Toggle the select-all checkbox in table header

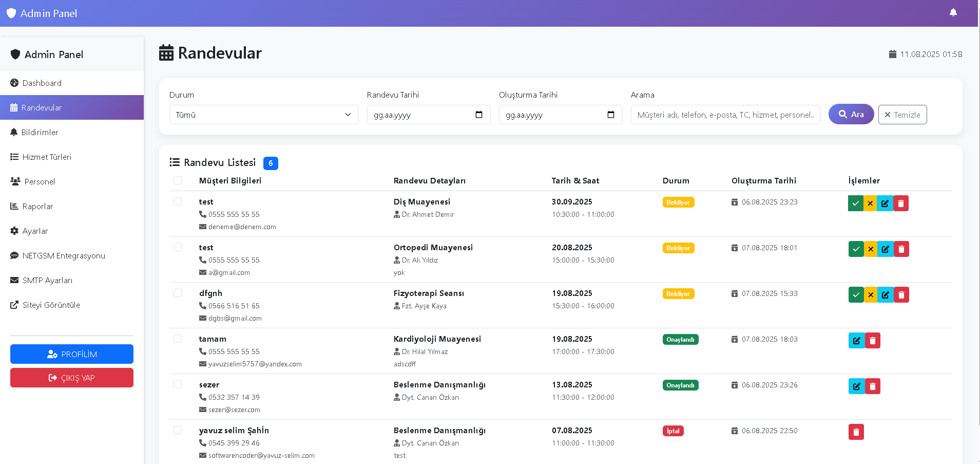click(178, 180)
